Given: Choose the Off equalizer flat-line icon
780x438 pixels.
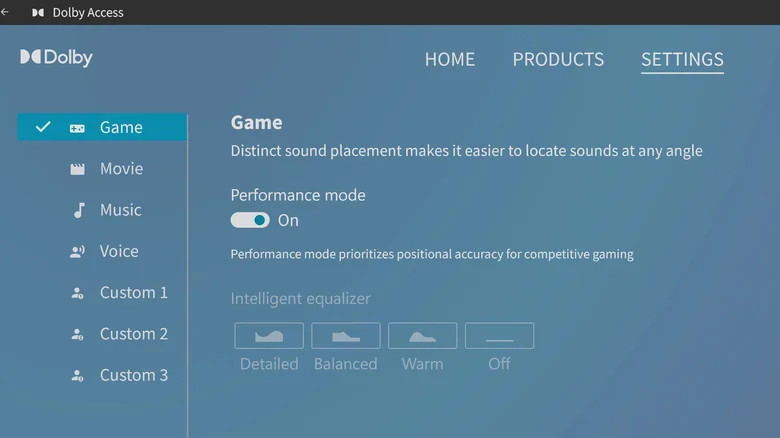Looking at the screenshot, I should click(x=499, y=336).
